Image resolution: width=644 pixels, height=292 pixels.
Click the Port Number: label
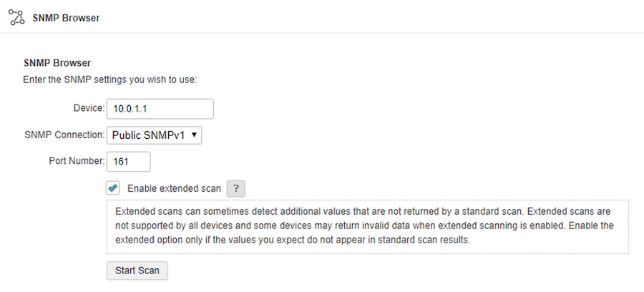77,161
